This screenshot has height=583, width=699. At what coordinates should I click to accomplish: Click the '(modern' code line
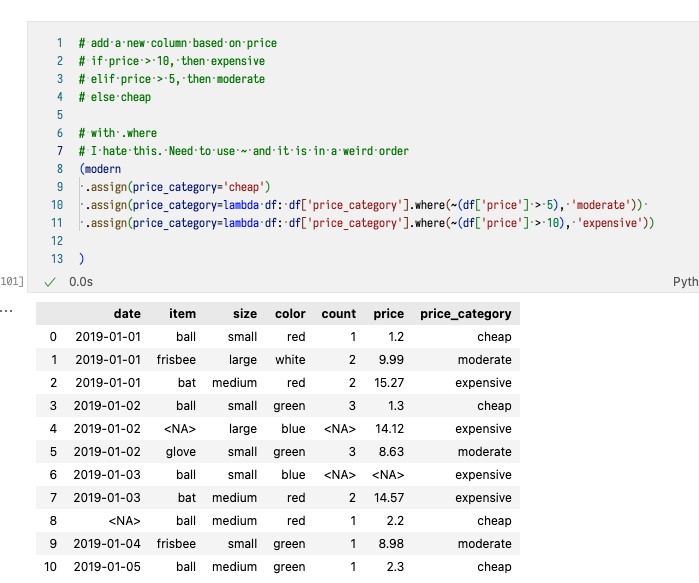tap(100, 169)
